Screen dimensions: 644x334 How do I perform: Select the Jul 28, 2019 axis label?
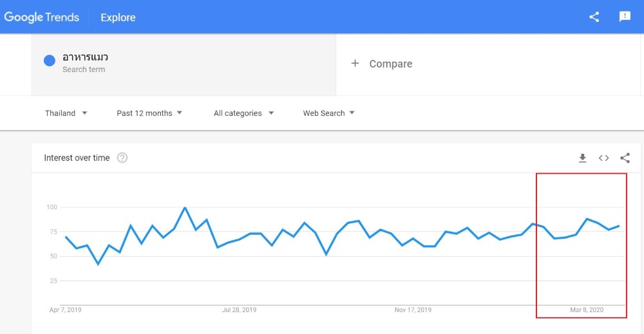coord(239,310)
